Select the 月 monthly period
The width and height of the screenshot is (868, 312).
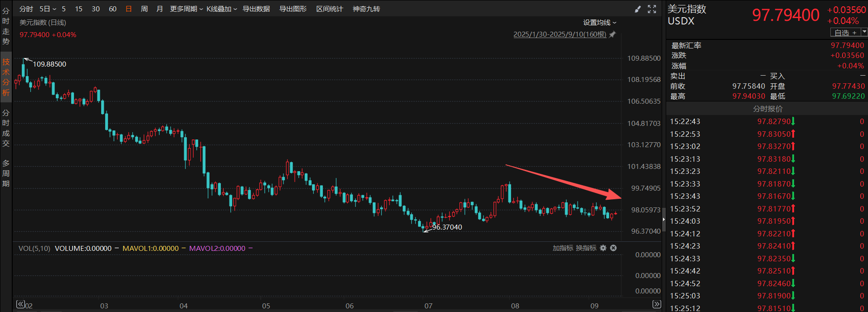pos(160,9)
